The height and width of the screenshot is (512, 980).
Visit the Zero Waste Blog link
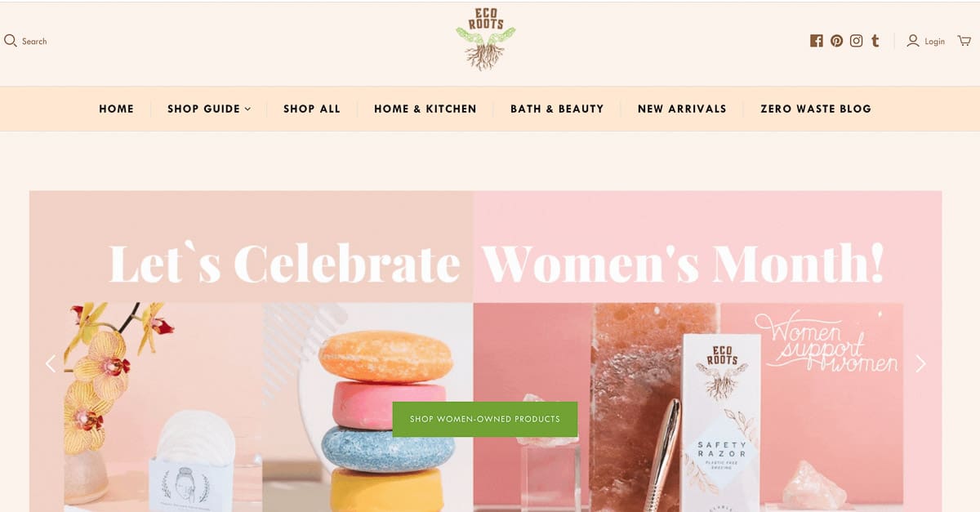(816, 109)
